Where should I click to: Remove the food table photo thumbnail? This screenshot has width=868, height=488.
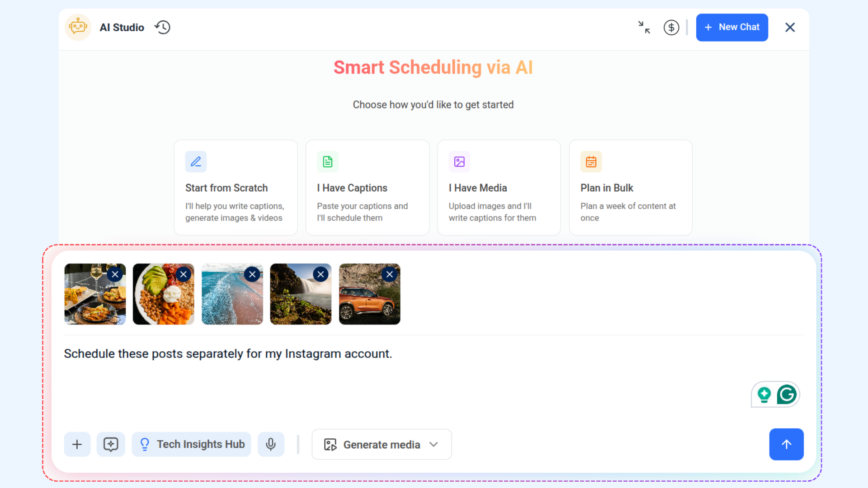pyautogui.click(x=115, y=274)
